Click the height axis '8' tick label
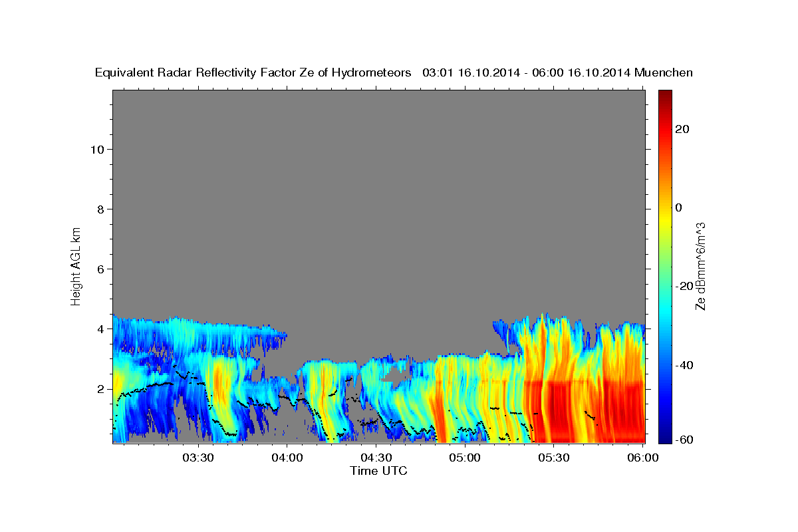The width and height of the screenshot is (798, 532). 100,209
